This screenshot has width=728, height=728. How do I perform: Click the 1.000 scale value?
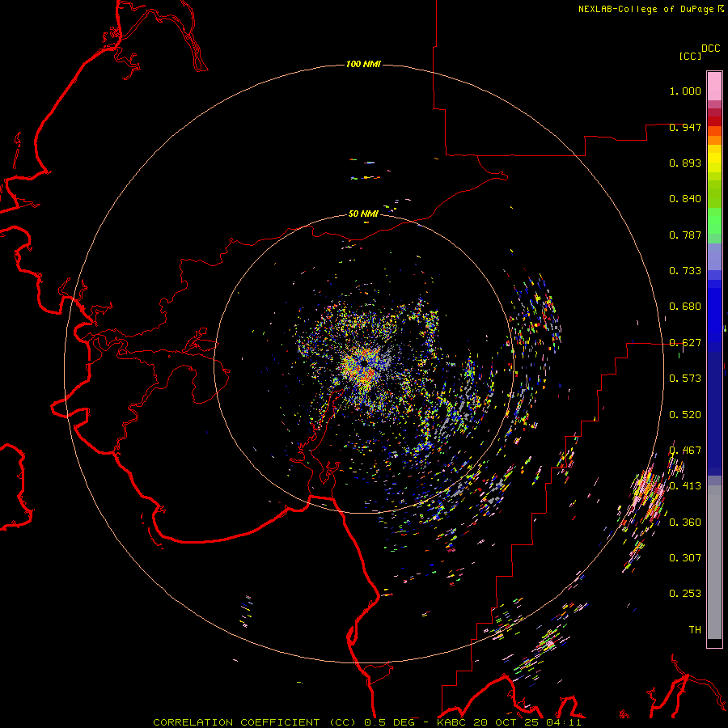click(685, 91)
